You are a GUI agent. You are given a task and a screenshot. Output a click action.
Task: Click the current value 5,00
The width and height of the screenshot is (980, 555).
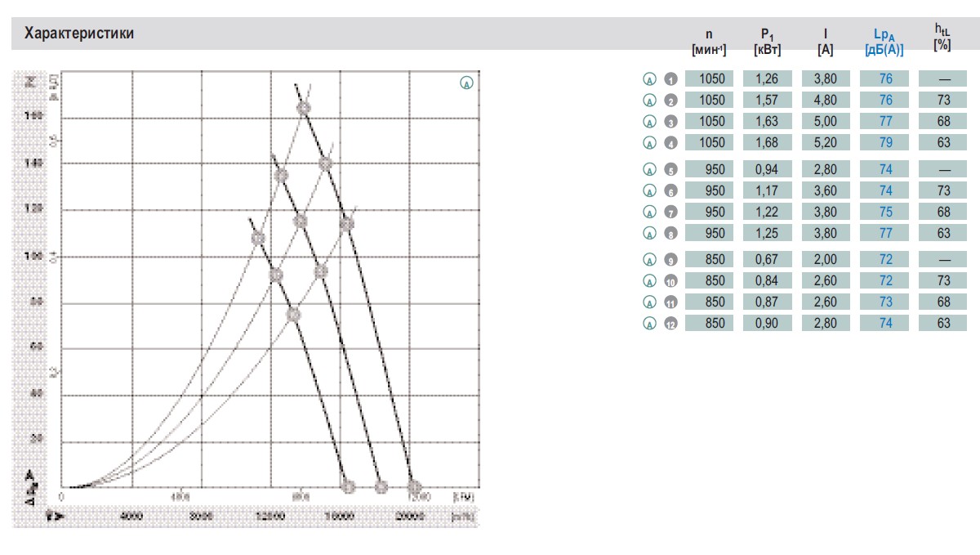[826, 122]
